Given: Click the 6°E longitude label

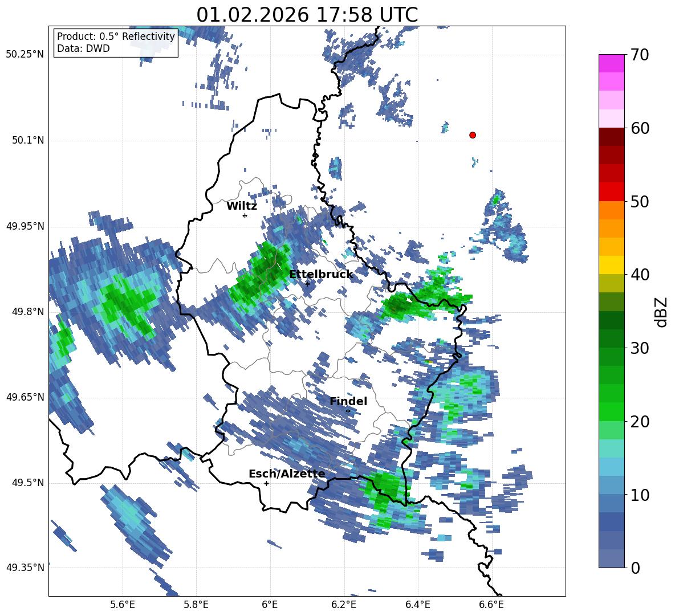Looking at the screenshot, I should click(x=270, y=605).
